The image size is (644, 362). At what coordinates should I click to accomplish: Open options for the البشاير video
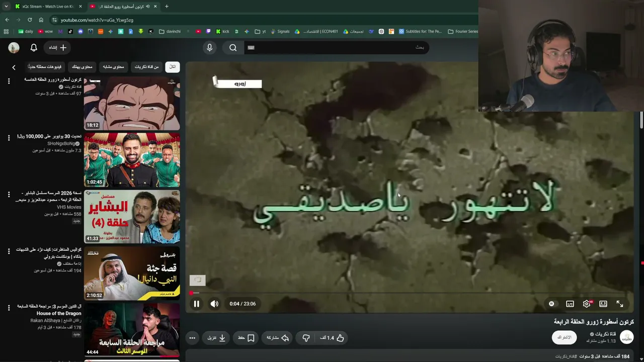pos(9,195)
